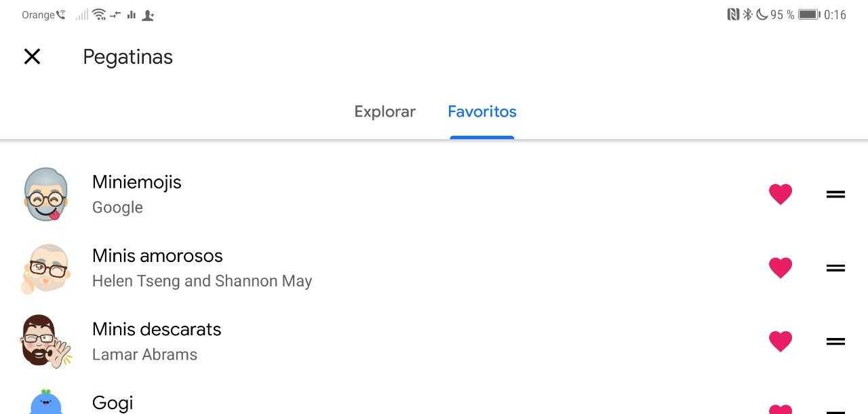The width and height of the screenshot is (868, 414).
Task: Toggle the heart for Minis amorosos
Action: (780, 267)
